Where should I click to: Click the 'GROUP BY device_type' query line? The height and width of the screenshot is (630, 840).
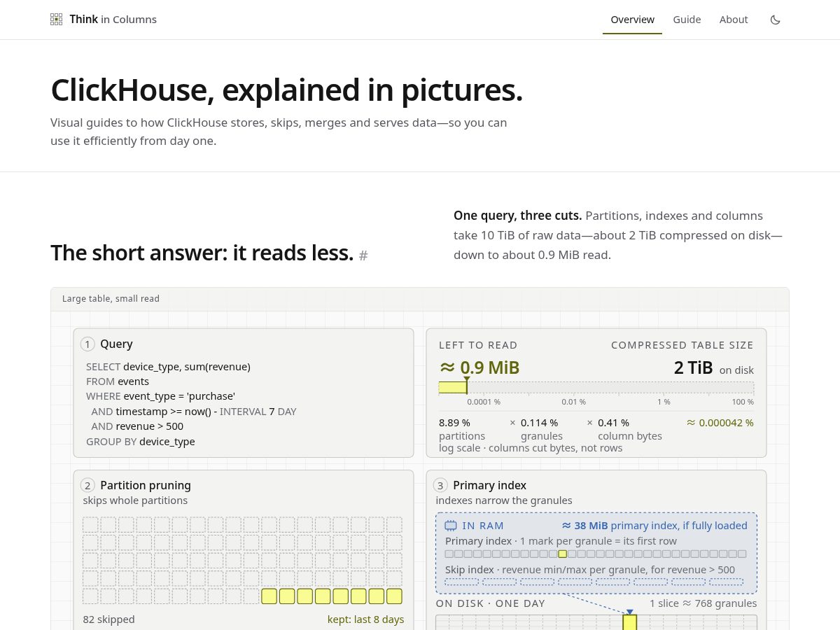[141, 442]
